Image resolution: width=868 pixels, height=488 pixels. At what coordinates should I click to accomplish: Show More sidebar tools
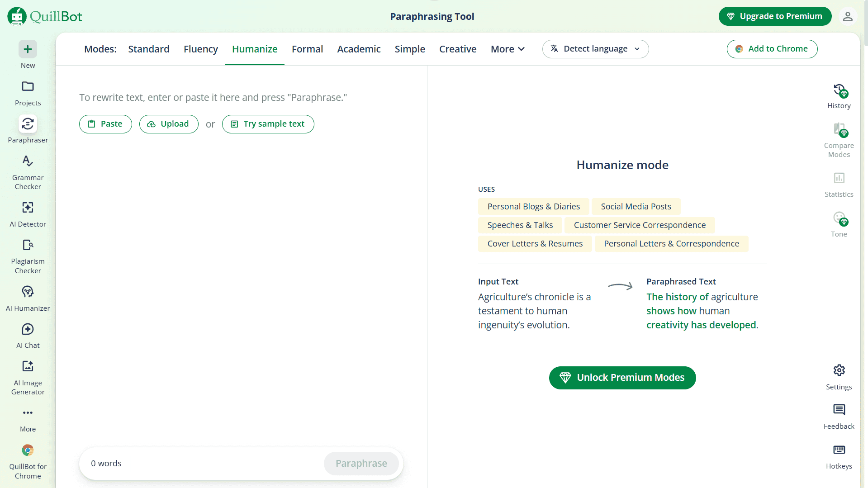28,420
